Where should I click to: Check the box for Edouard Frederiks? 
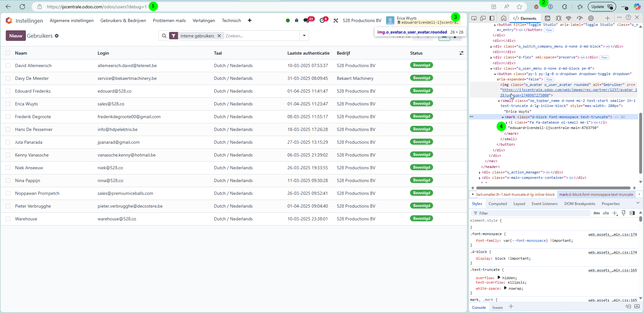pyautogui.click(x=8, y=91)
